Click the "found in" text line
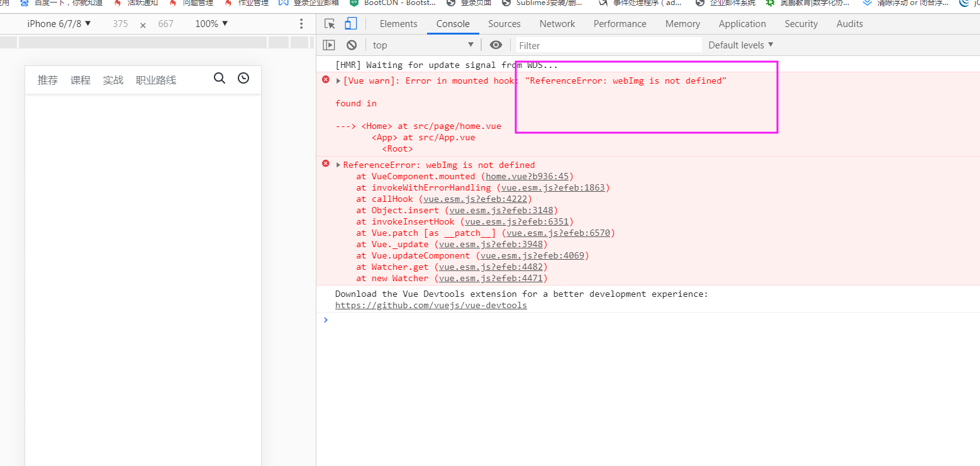Image resolution: width=980 pixels, height=466 pixels. pos(356,103)
